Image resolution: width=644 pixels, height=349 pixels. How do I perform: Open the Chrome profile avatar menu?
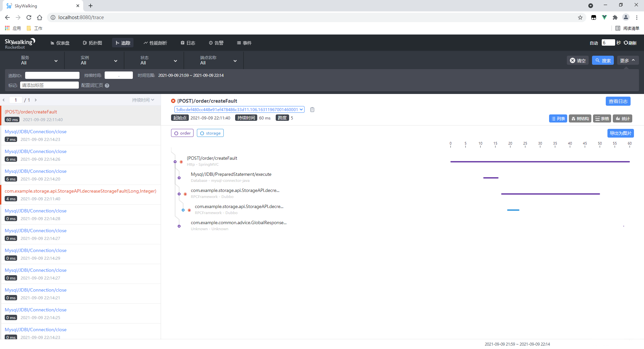tap(626, 17)
